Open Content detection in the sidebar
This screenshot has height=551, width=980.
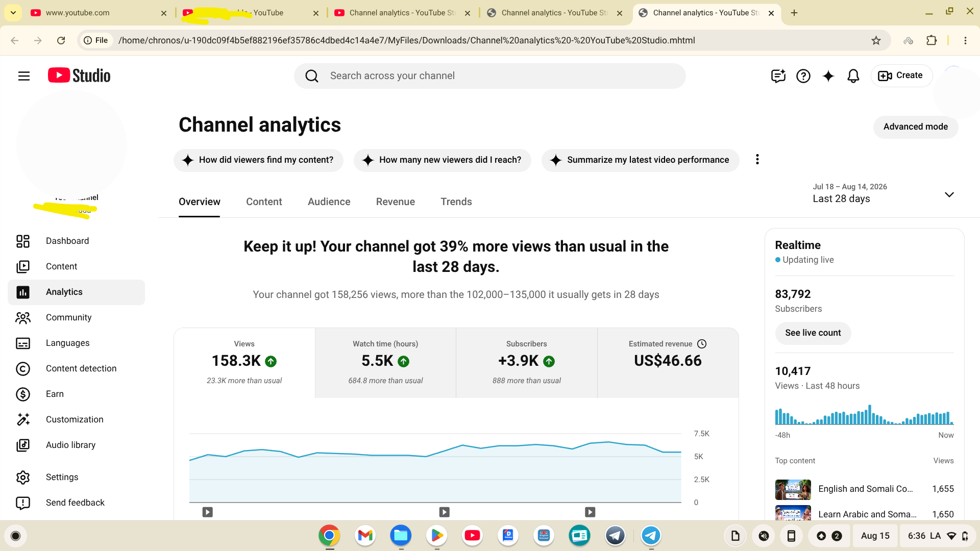[x=77, y=368]
